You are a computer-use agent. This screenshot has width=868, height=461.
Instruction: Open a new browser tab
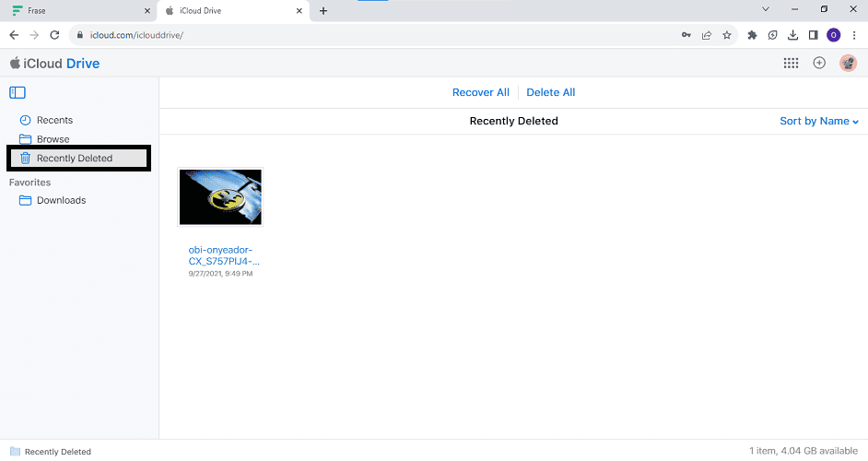point(323,11)
